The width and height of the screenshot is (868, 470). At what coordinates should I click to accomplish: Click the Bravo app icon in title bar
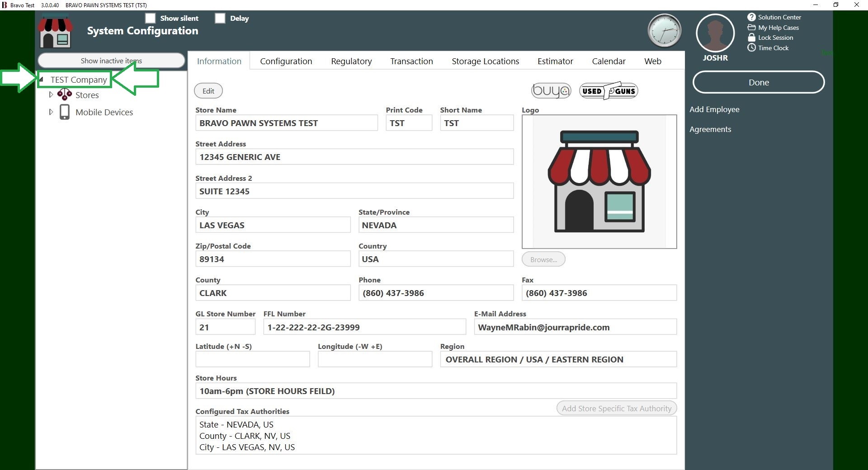point(5,5)
